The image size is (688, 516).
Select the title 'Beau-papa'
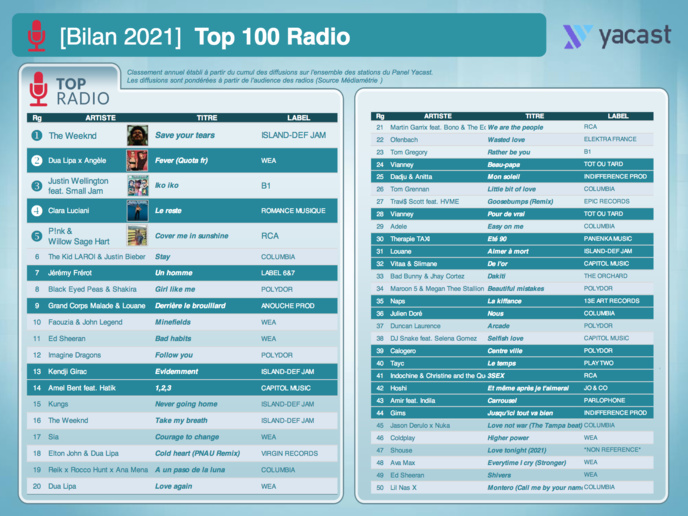pos(503,165)
